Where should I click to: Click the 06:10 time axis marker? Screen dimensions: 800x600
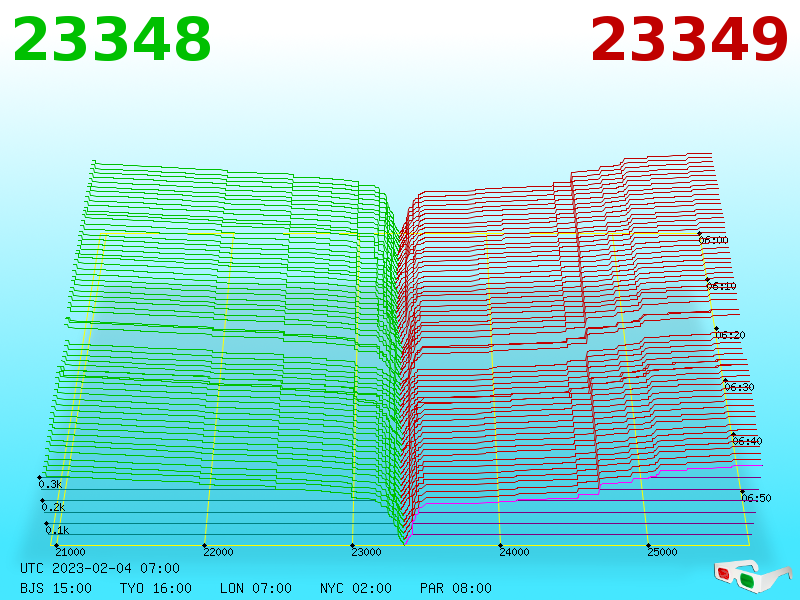[x=721, y=286]
